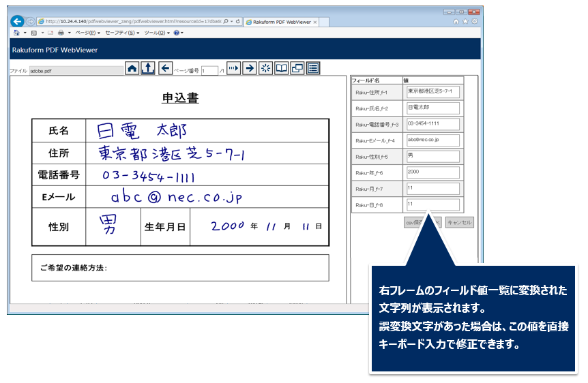Click the upload arrow toolbar icon
This screenshot has width=588, height=383.
(x=148, y=68)
